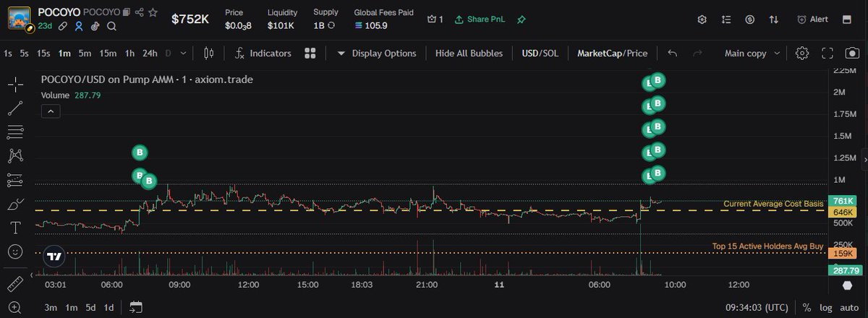The width and height of the screenshot is (868, 318).
Task: Select the crosshair cursor tool
Action: tap(15, 85)
